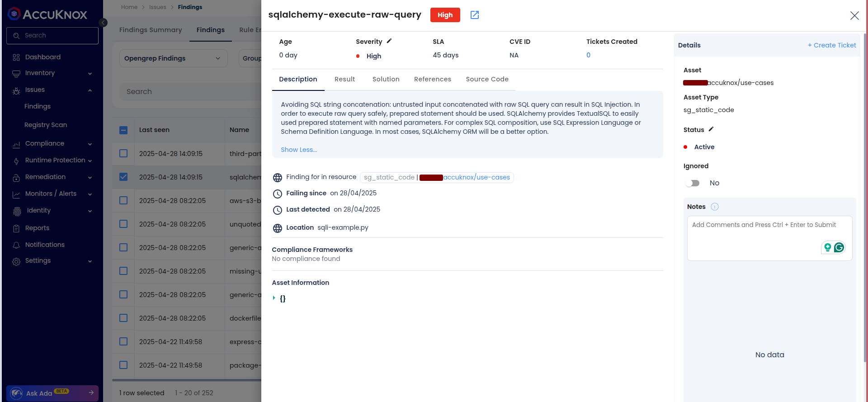
Task: Click the findings table Search field
Action: (190, 91)
